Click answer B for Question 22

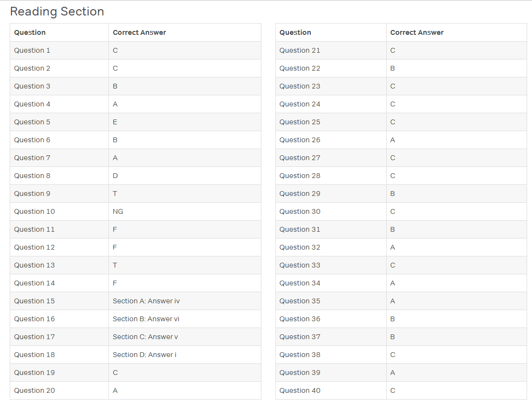(x=393, y=69)
